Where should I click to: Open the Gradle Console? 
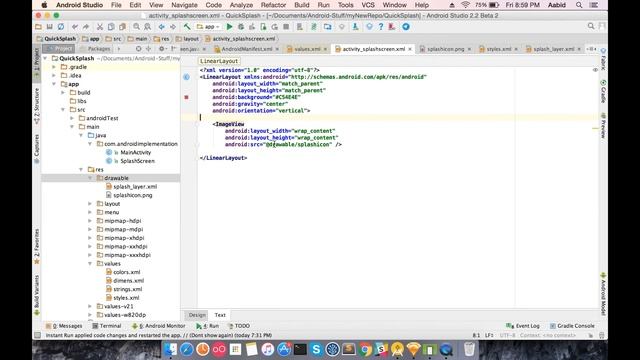coord(572,326)
